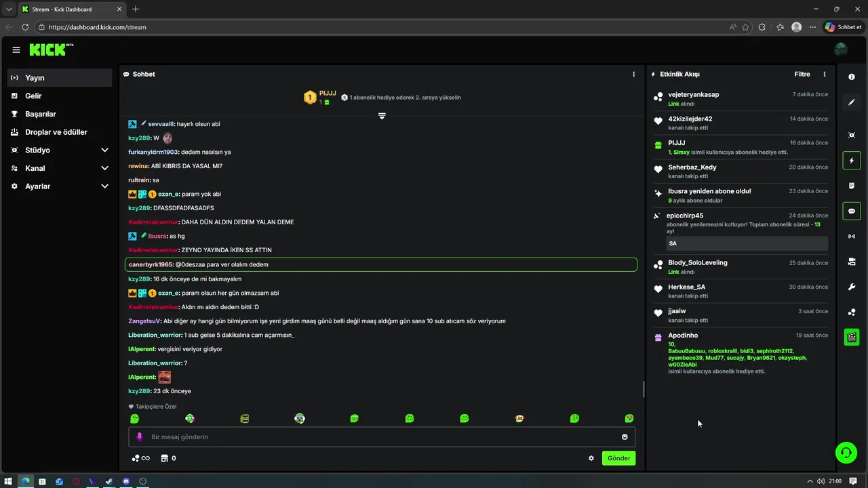Viewport: 868px width, 488px height.
Task: Show hidden system tray icons chevron
Action: pos(810,481)
